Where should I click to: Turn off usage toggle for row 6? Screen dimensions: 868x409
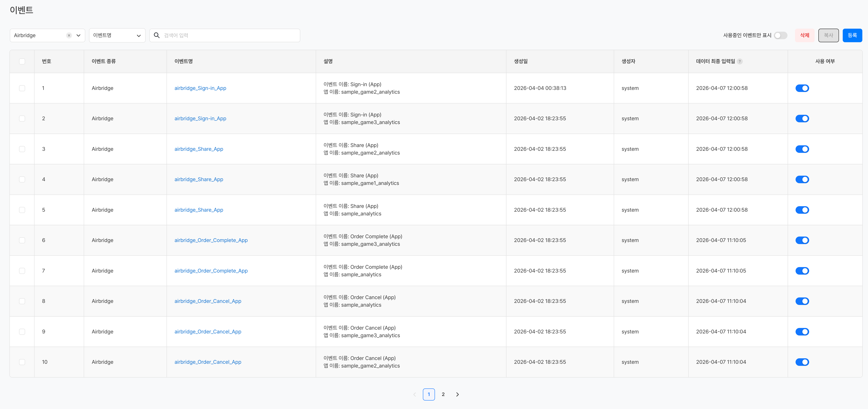pyautogui.click(x=802, y=240)
